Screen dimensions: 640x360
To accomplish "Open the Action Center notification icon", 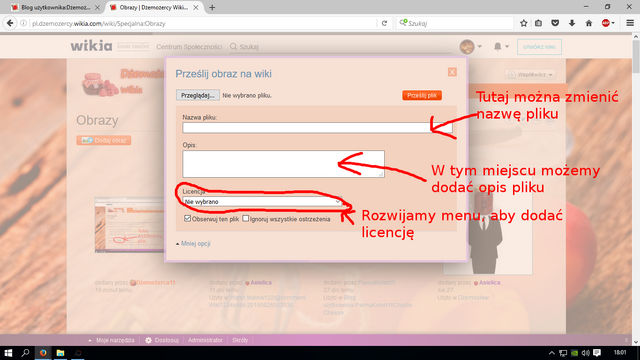I will [x=597, y=353].
